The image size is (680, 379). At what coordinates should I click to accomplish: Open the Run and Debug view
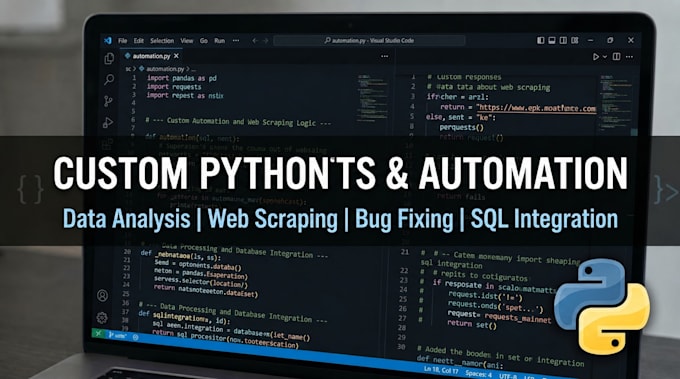(108, 123)
